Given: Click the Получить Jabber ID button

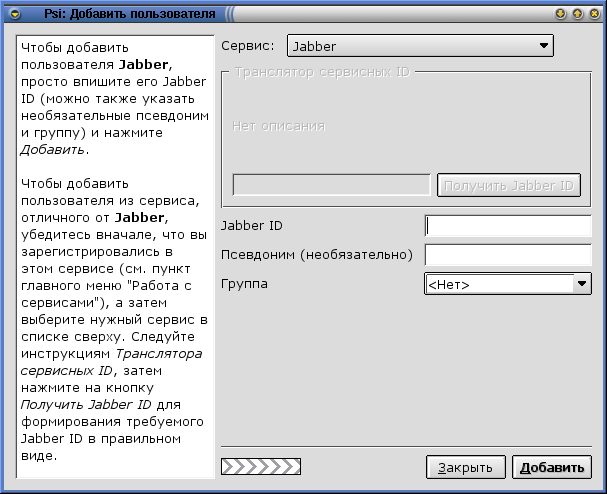Looking at the screenshot, I should click(x=509, y=185).
